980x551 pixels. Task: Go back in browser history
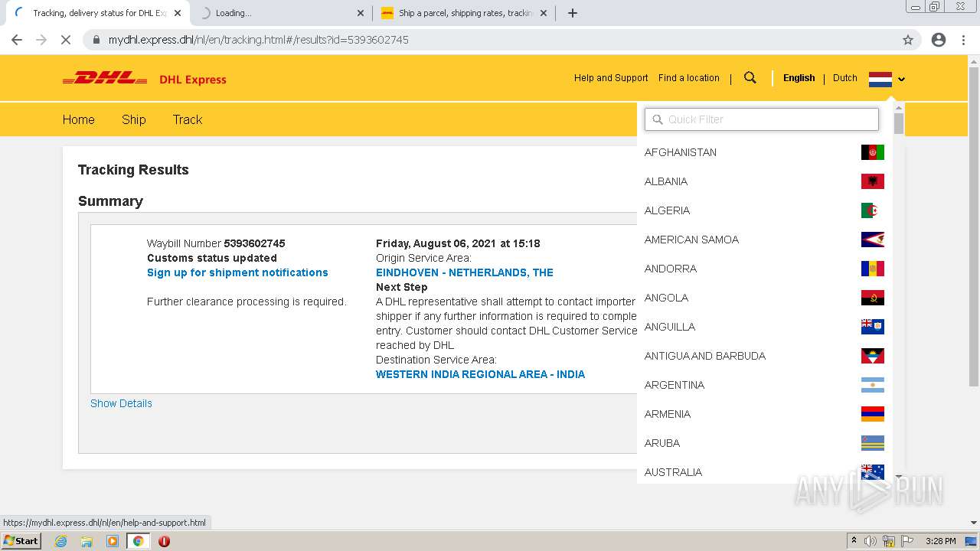[17, 40]
